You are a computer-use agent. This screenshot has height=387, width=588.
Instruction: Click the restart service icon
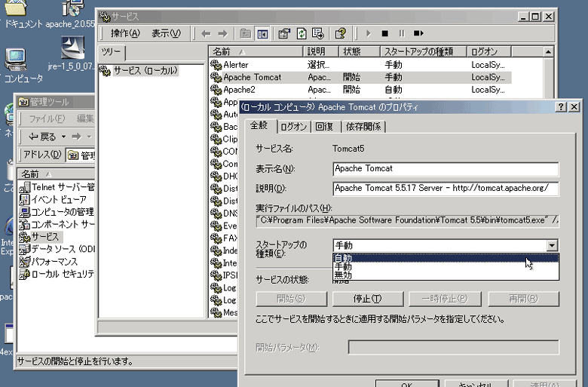tap(418, 34)
